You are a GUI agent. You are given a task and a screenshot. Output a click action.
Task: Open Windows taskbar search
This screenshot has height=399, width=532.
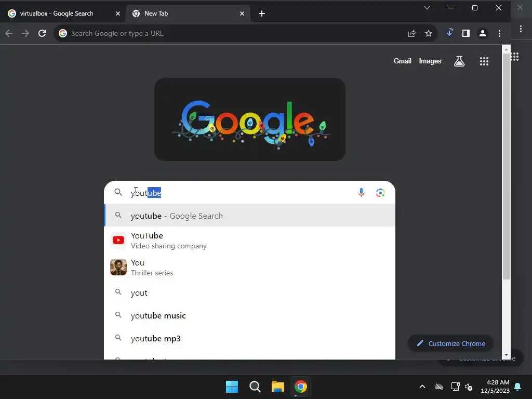pos(255,387)
